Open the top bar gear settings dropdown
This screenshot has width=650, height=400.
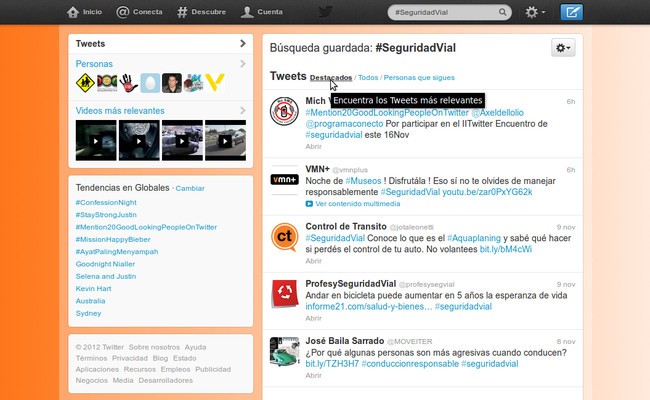[535, 12]
